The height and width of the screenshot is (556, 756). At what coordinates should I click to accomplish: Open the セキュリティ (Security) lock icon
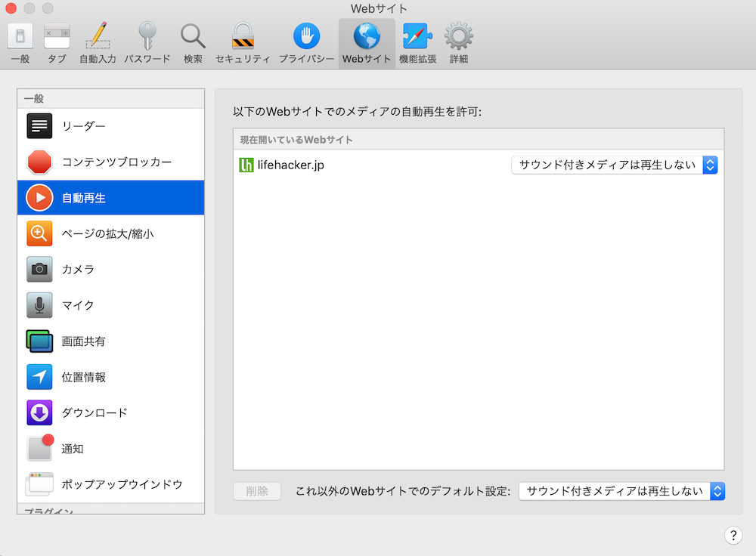click(x=243, y=36)
